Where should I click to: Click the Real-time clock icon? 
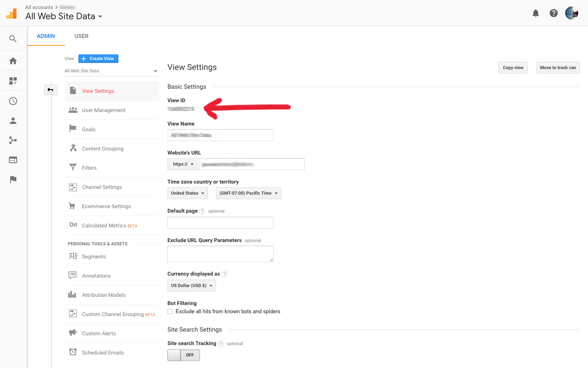tap(13, 101)
